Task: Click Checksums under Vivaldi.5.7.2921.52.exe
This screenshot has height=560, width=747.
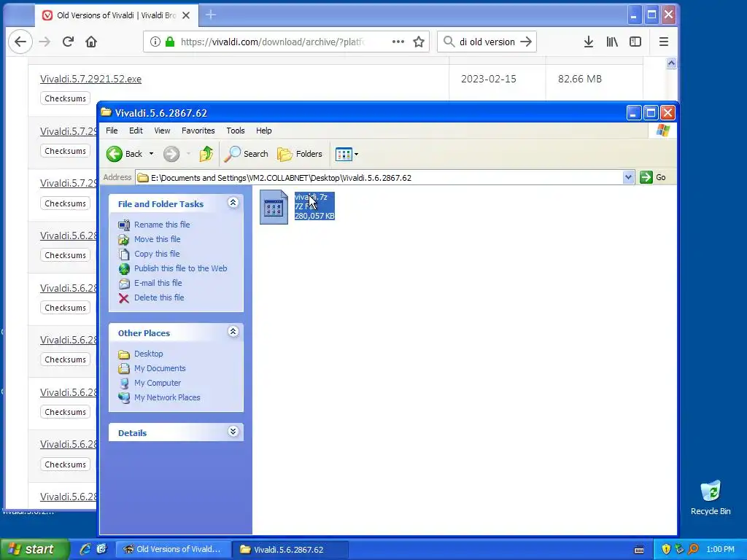Action: point(65,98)
